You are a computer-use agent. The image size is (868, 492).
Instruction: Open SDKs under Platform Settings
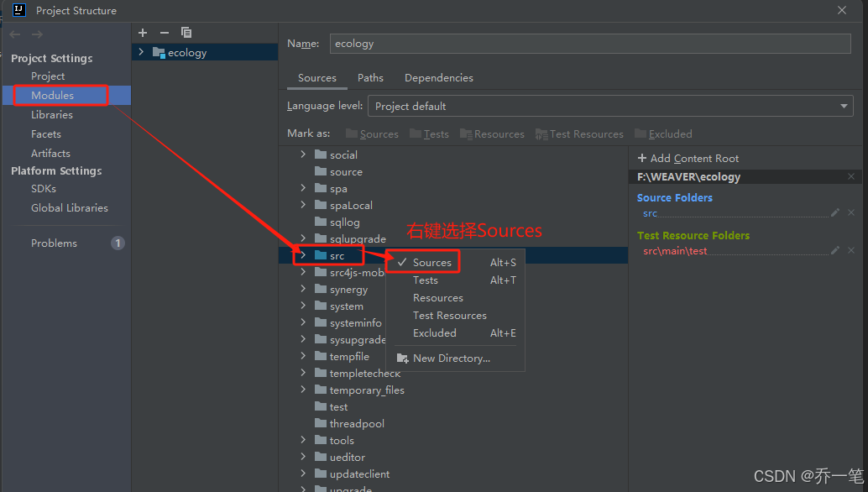click(43, 189)
